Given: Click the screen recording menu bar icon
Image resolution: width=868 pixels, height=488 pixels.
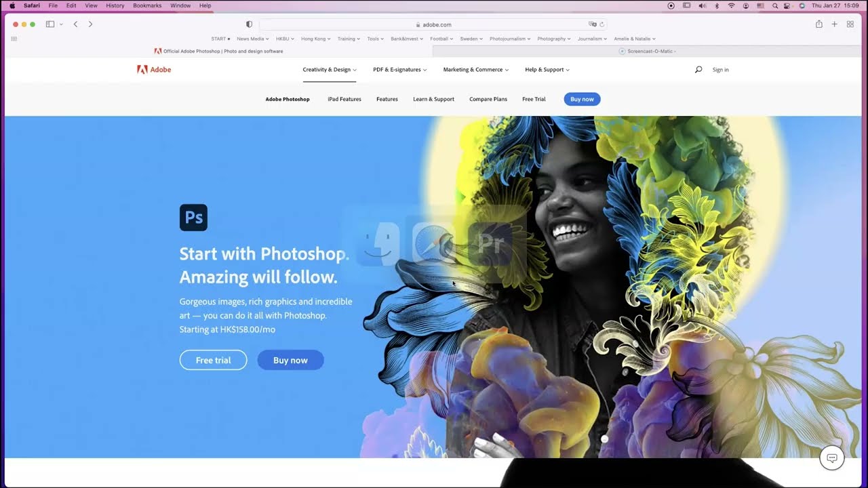Looking at the screenshot, I should click(x=671, y=5).
